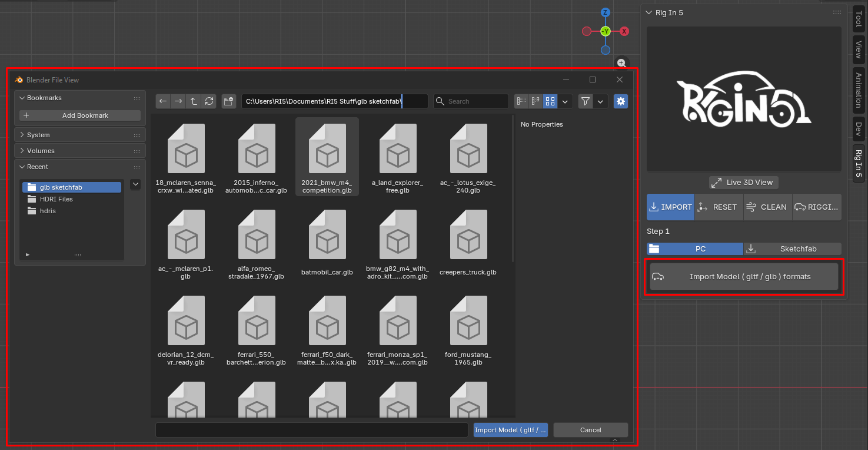868x450 pixels.
Task: Open filter settings dropdown arrow
Action: click(600, 101)
